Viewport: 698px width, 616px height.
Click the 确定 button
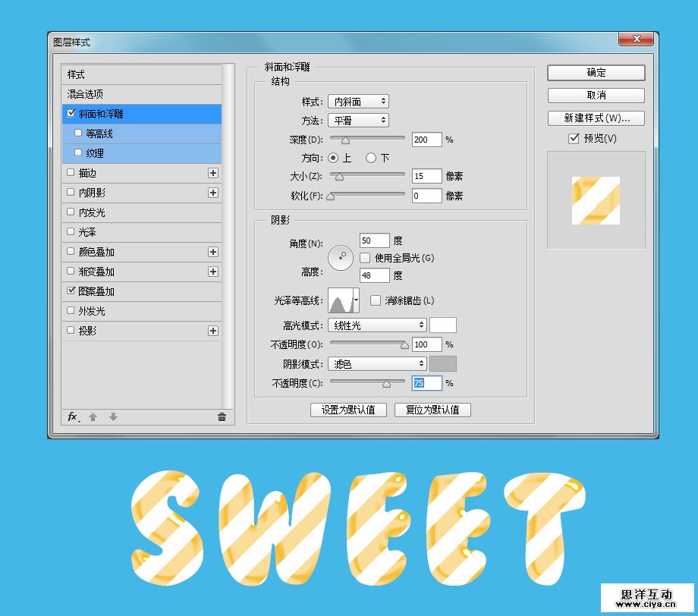pyautogui.click(x=596, y=73)
